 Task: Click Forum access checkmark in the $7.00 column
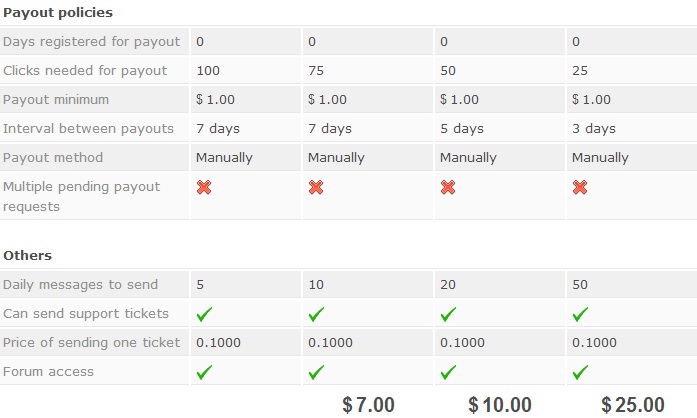tap(317, 372)
